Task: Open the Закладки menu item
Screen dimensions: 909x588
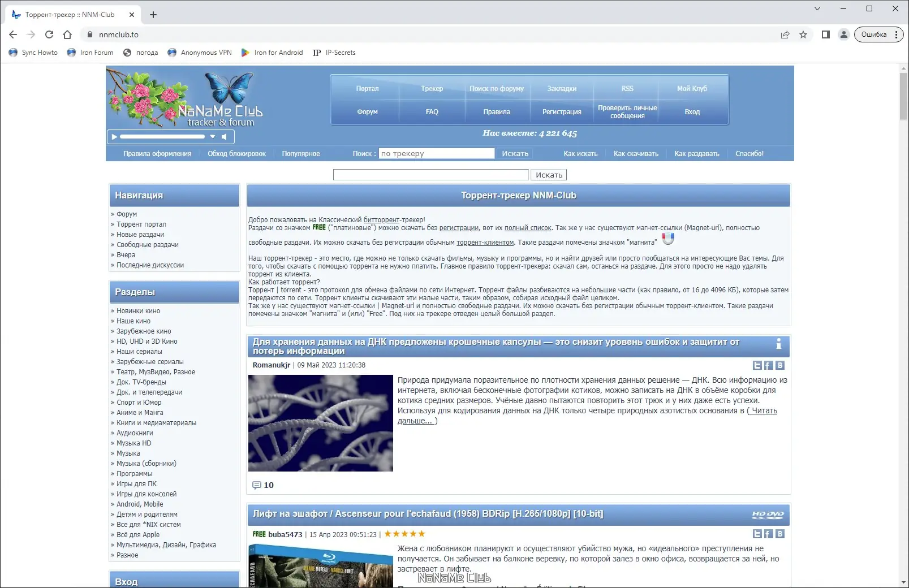Action: point(562,89)
